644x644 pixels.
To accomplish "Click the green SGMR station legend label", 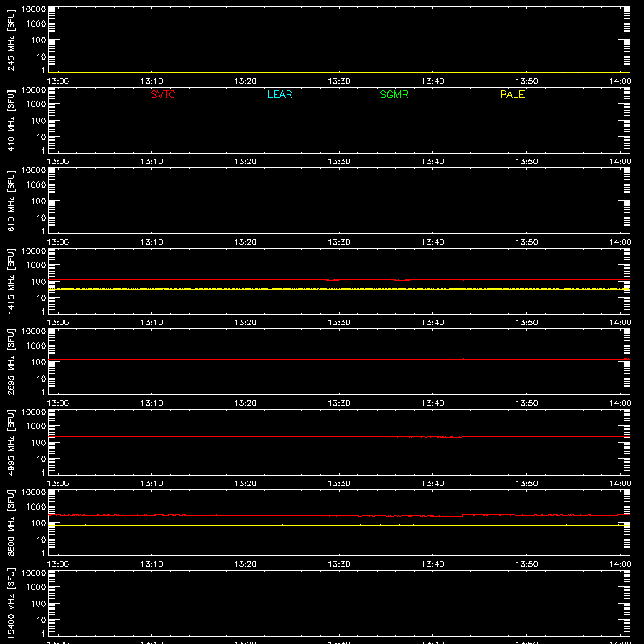I will 394,94.
